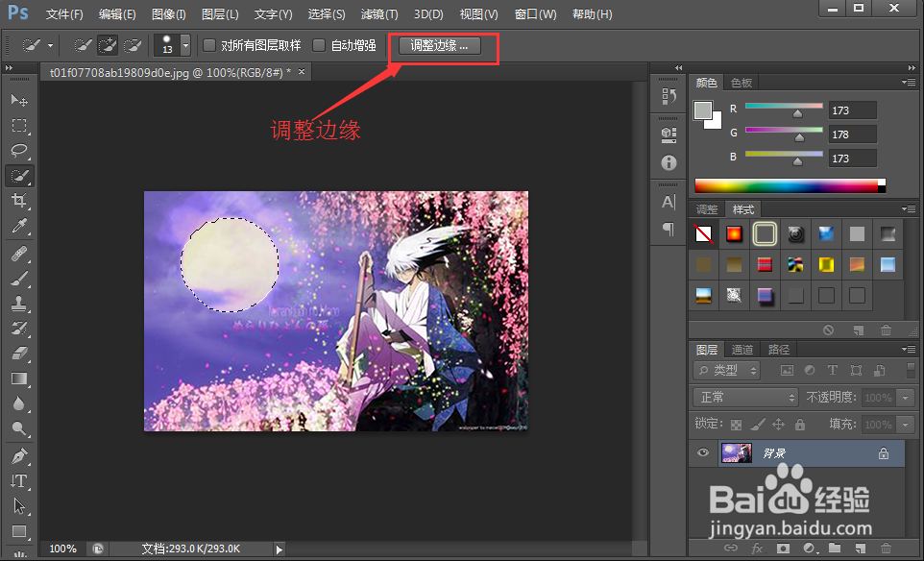
Task: Hide the 背景 layer with the eye toggle
Action: coord(702,452)
